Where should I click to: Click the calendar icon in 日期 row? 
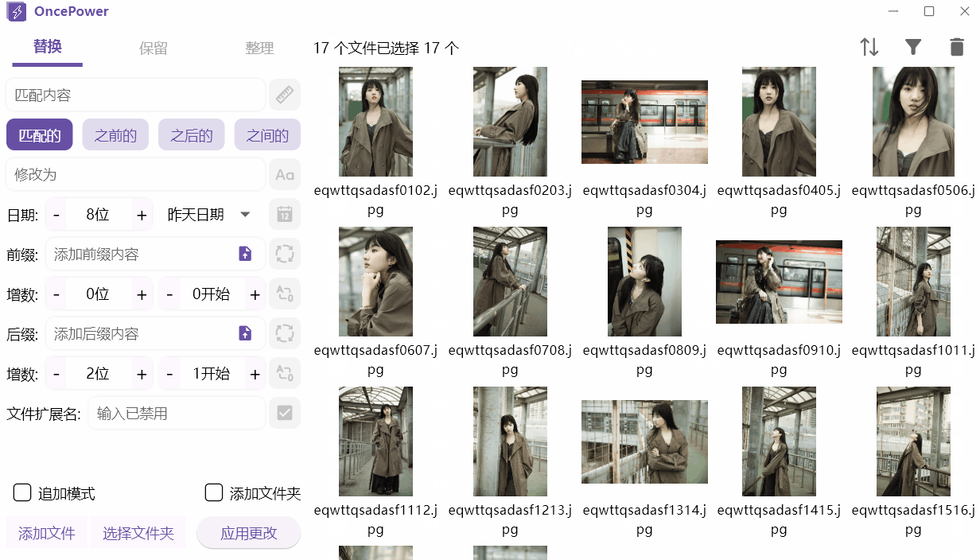point(284,215)
